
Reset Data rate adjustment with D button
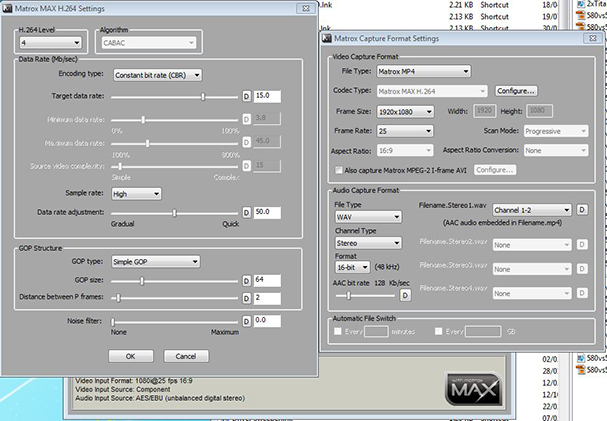[x=247, y=212]
